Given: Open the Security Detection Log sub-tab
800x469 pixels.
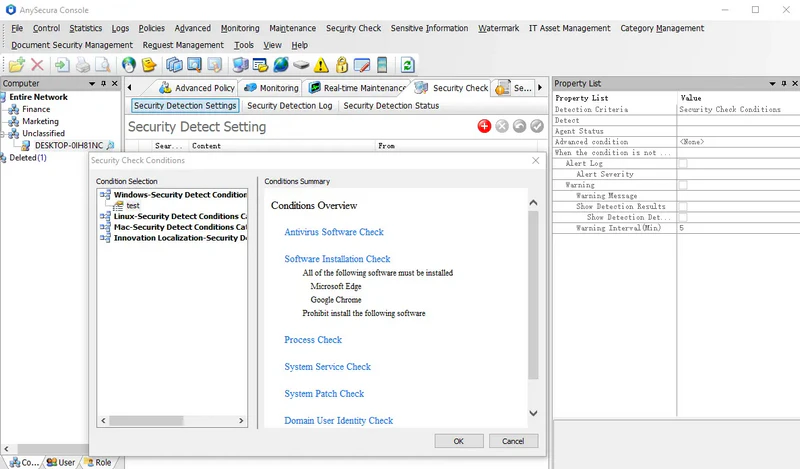Looking at the screenshot, I should pyautogui.click(x=290, y=106).
